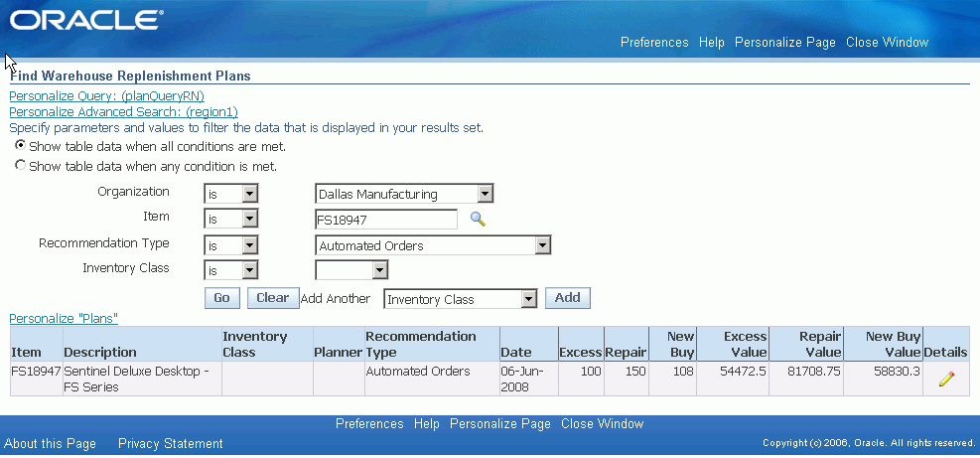980x458 pixels.
Task: Click the pencil Details icon for FS18947
Action: pyautogui.click(x=946, y=379)
